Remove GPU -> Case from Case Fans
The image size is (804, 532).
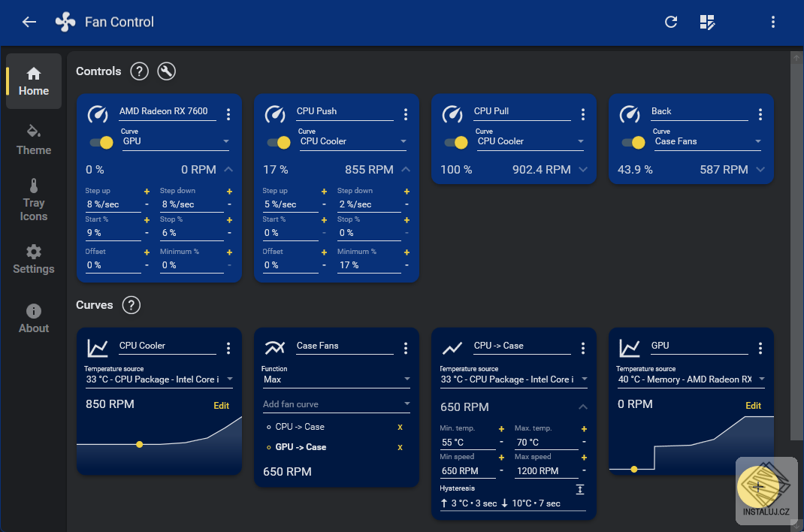coord(400,447)
